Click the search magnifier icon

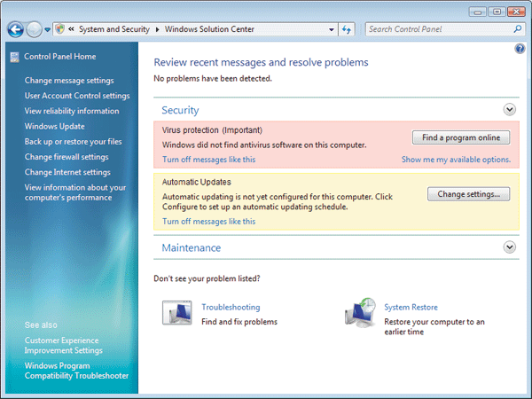coord(518,29)
